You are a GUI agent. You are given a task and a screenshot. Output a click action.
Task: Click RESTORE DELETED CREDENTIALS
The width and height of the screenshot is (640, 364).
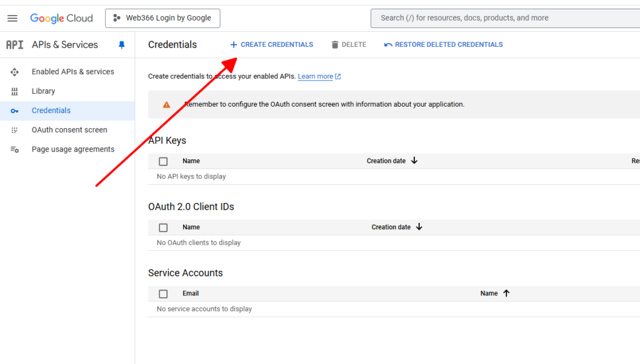point(443,45)
